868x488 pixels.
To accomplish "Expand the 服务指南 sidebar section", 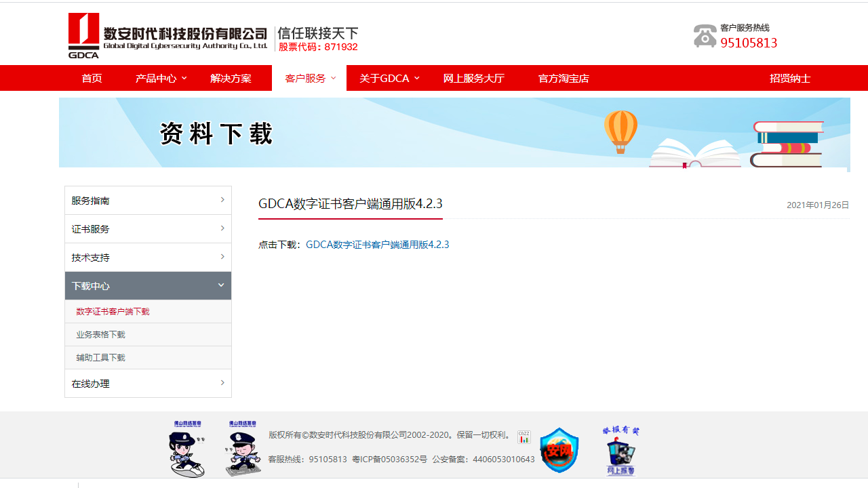I will click(x=148, y=200).
